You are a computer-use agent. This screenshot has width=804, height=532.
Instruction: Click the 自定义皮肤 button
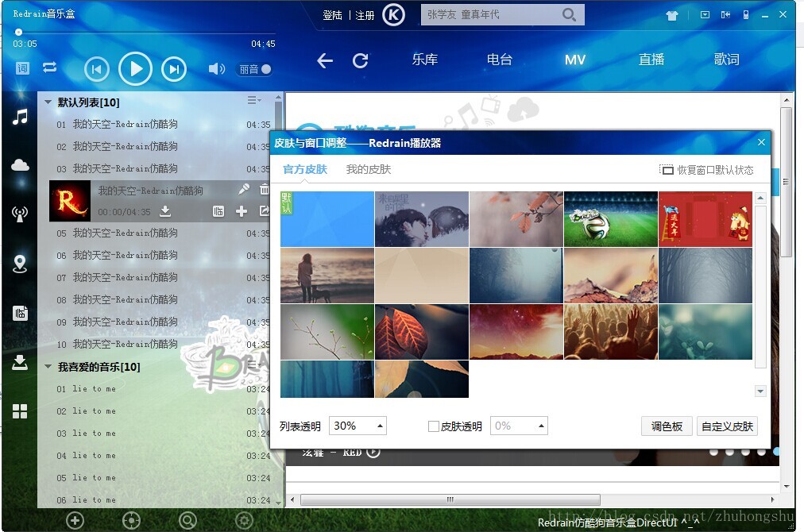(x=727, y=426)
